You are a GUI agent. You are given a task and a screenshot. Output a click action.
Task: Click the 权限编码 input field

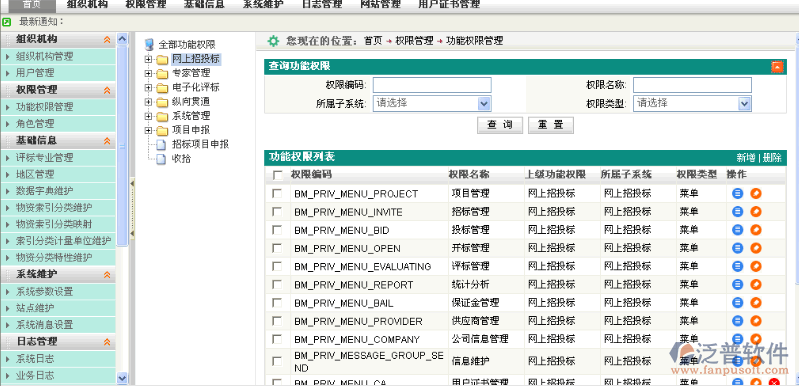click(x=432, y=85)
